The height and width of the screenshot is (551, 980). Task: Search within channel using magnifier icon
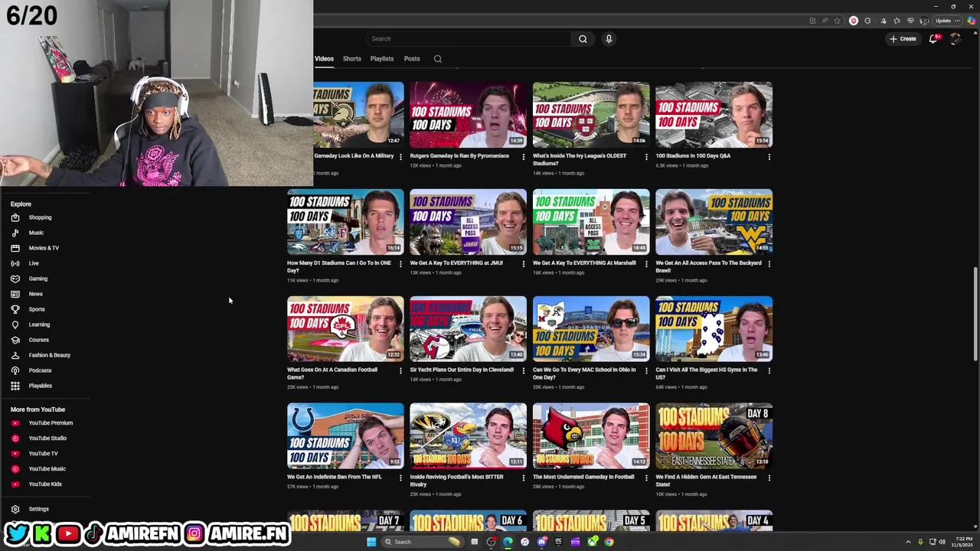tap(438, 59)
